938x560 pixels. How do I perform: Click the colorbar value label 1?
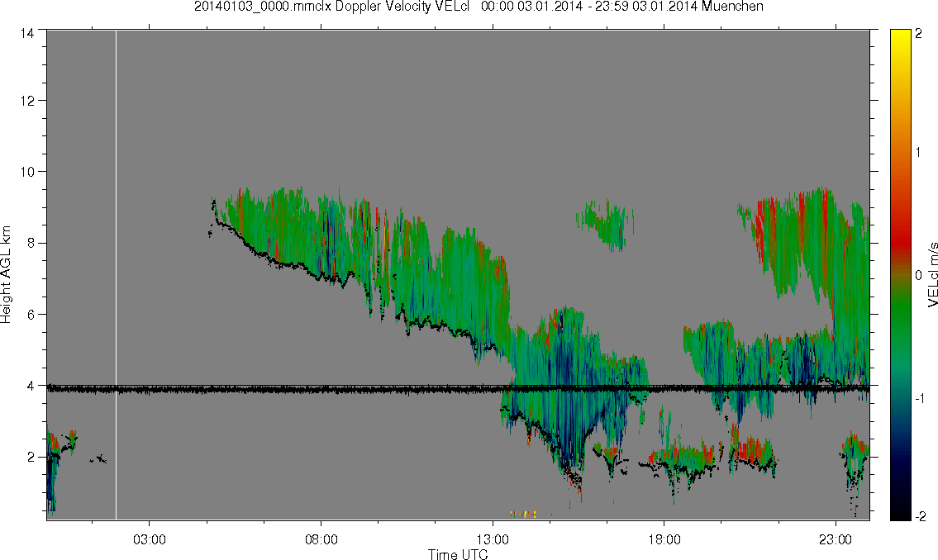click(919, 153)
